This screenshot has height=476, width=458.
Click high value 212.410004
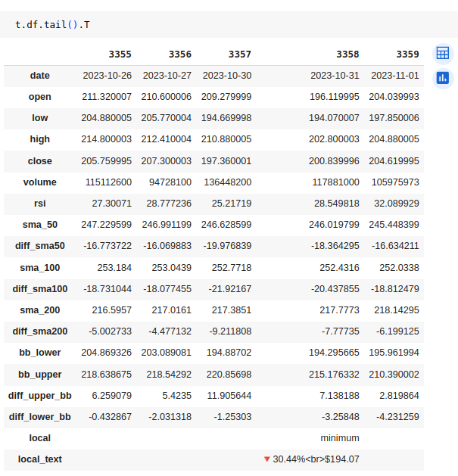(x=166, y=139)
